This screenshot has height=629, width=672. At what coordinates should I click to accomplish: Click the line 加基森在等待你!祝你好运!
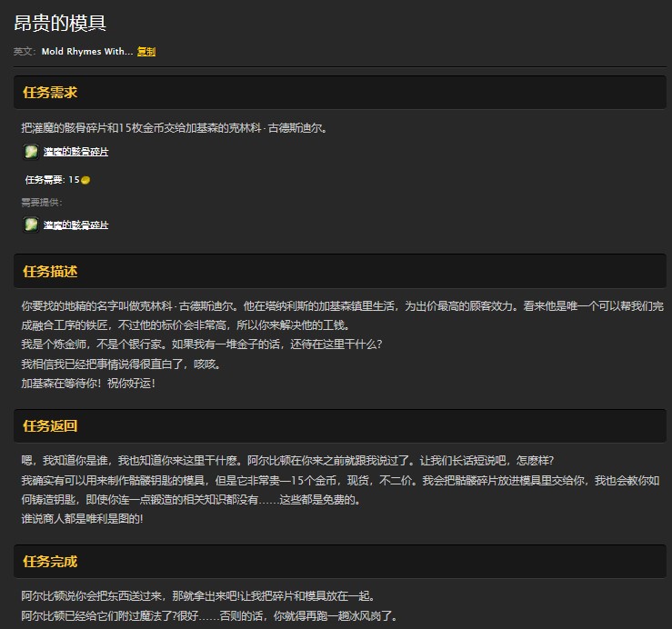[x=88, y=383]
